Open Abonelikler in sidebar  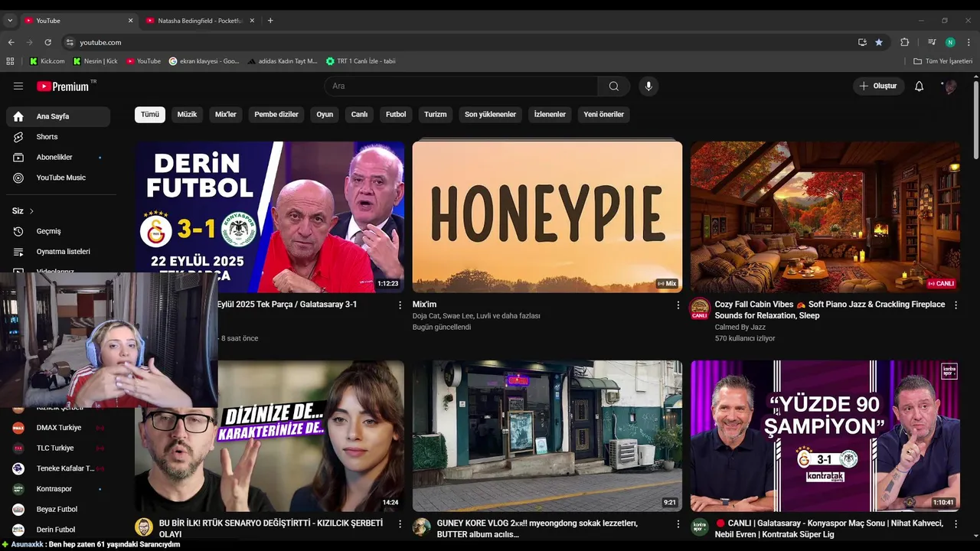tap(58, 157)
